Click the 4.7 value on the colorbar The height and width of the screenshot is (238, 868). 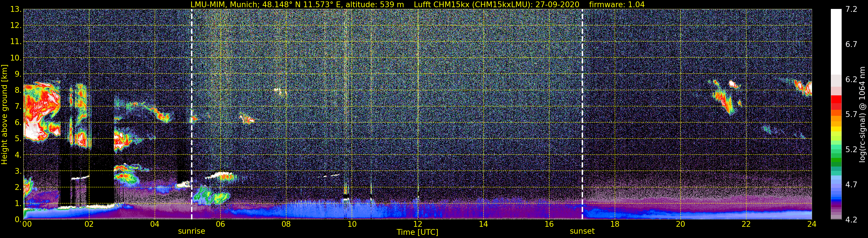coord(851,185)
